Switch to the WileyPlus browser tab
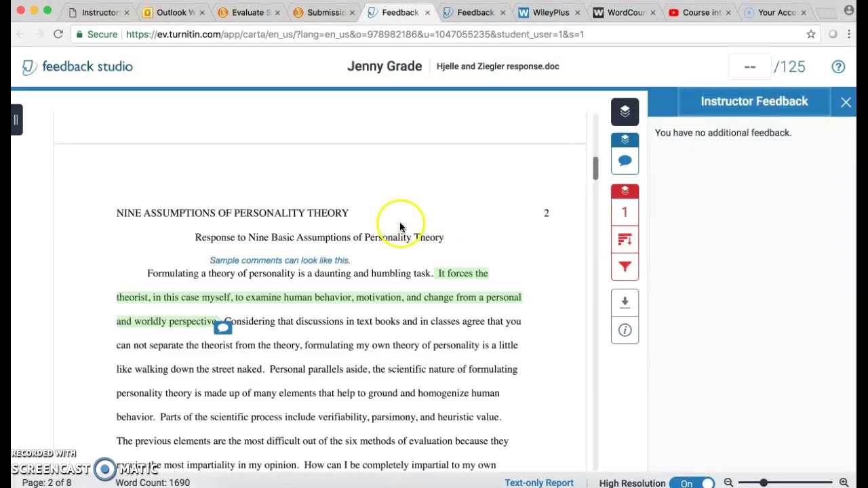 pyautogui.click(x=547, y=12)
